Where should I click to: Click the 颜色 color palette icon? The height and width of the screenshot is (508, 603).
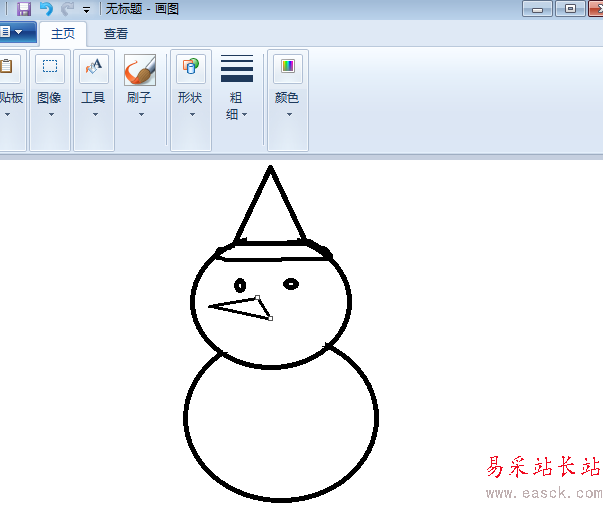coord(288,68)
